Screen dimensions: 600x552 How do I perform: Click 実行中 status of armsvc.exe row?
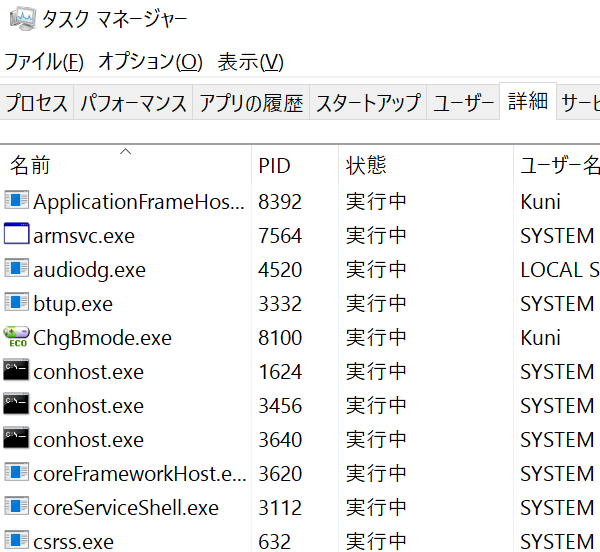(x=376, y=236)
